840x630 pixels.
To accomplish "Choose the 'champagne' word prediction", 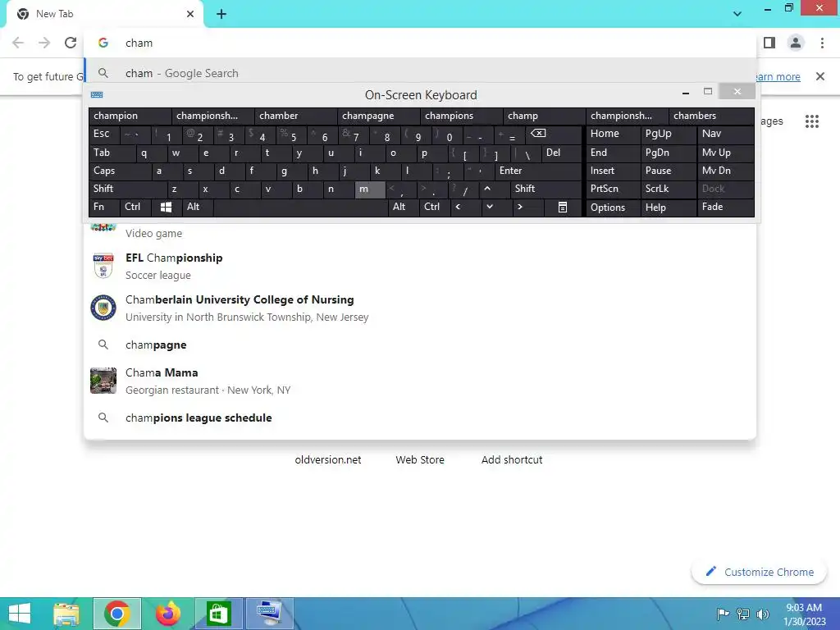I will (379, 116).
